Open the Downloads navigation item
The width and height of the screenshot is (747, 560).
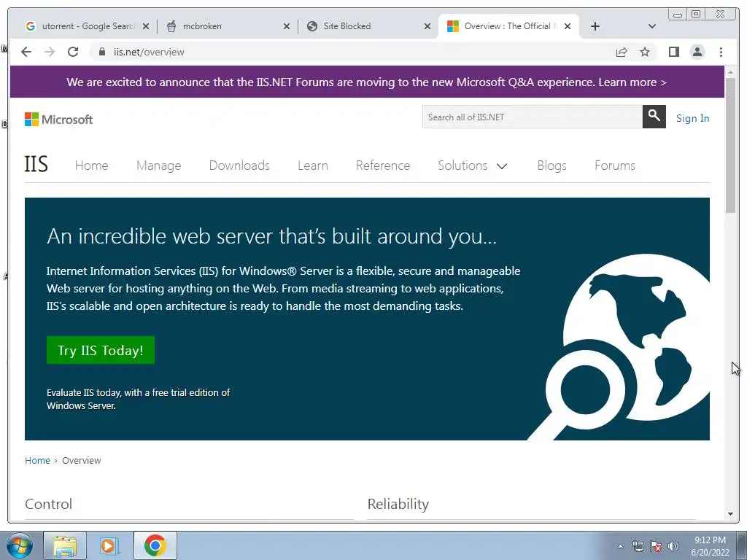tap(239, 166)
